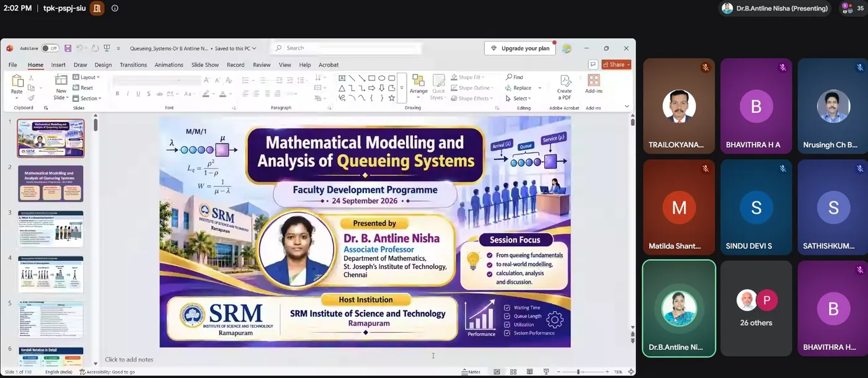Click the Reset slide button

coord(83,88)
